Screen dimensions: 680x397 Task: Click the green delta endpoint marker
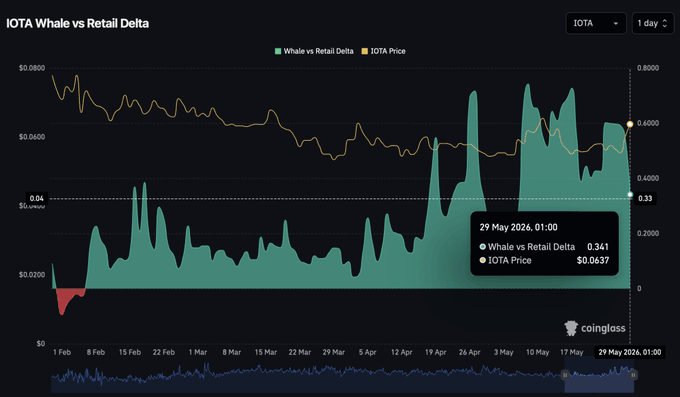click(630, 194)
